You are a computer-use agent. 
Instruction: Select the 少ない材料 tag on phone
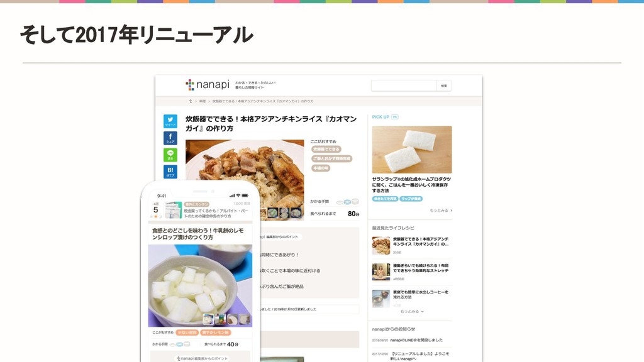(x=187, y=332)
